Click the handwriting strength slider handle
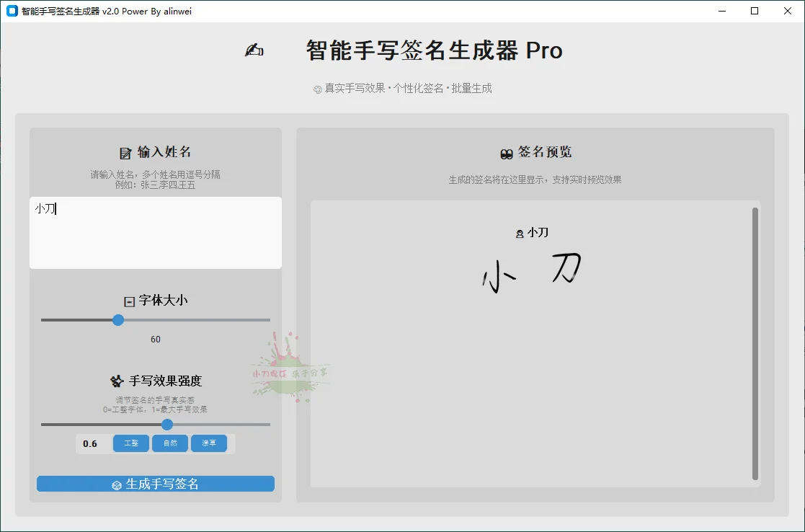The height and width of the screenshot is (532, 805). click(x=167, y=425)
